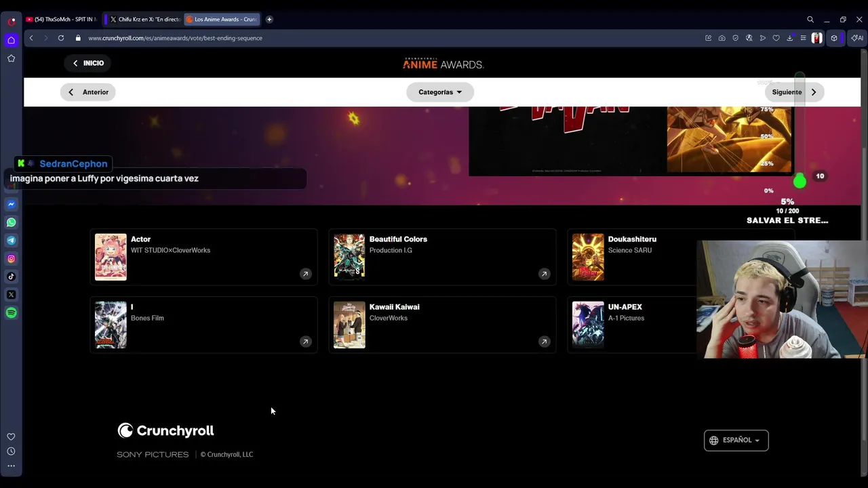Add page to bookmarks with the toolbar heart
868x488 pixels.
tap(776, 38)
